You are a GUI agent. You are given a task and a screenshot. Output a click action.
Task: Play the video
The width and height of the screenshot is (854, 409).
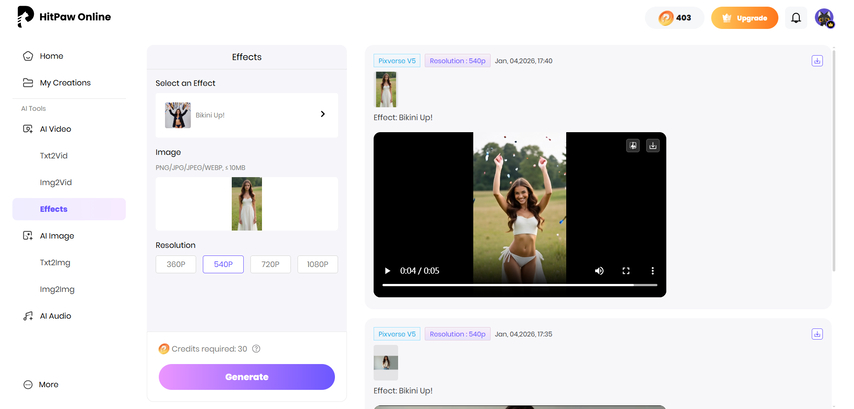tap(387, 271)
